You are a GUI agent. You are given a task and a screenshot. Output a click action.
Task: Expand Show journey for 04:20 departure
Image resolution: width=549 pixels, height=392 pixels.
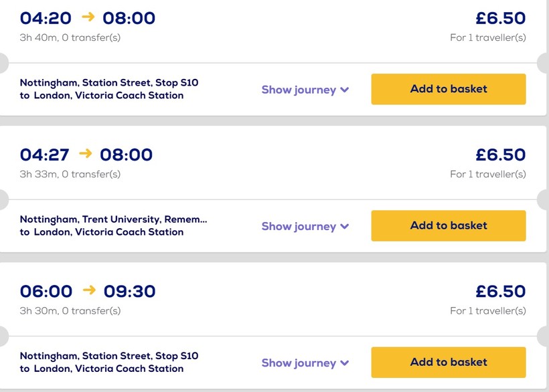point(299,90)
